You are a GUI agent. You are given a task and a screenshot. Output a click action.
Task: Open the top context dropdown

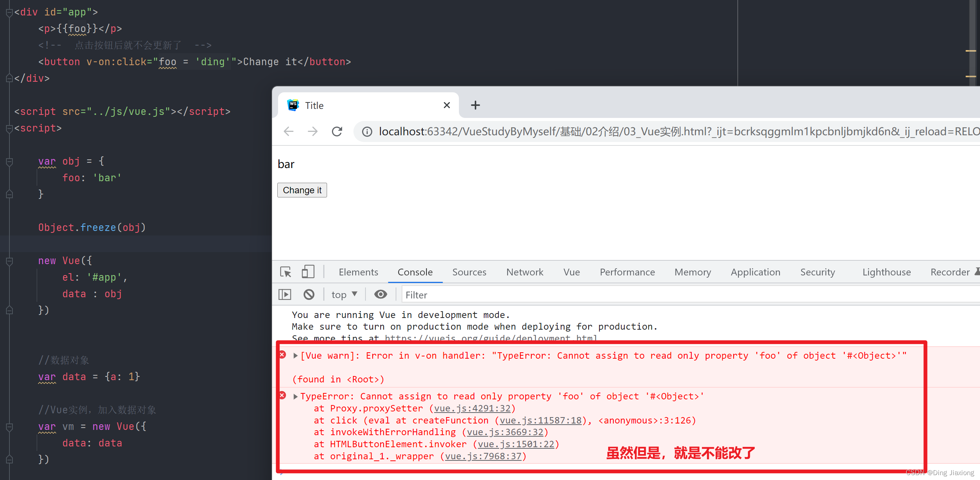pyautogui.click(x=344, y=295)
